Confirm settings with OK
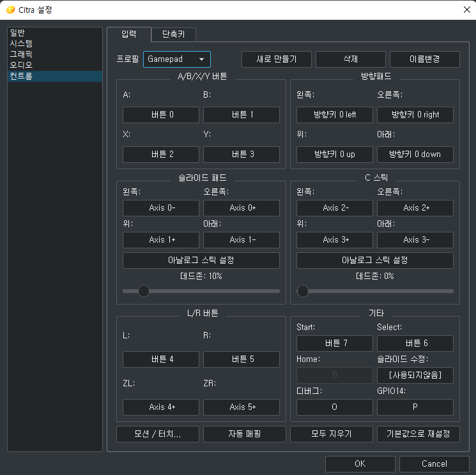The width and height of the screenshot is (476, 475). pos(360,464)
